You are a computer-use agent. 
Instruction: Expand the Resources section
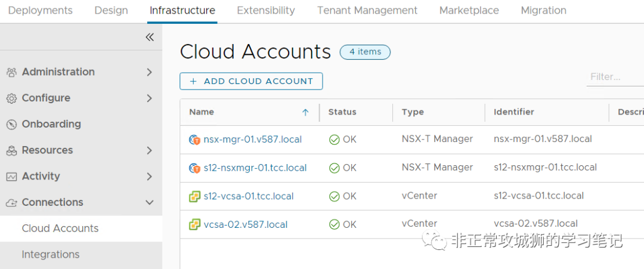click(x=149, y=150)
